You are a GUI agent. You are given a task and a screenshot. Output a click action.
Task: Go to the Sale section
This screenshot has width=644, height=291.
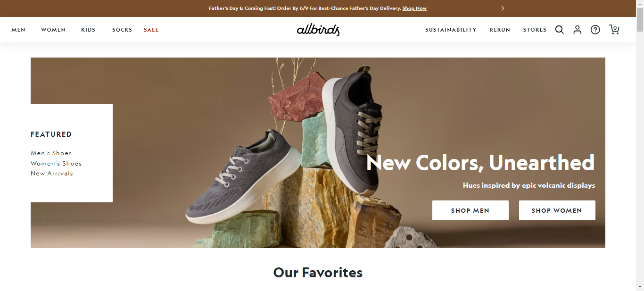click(151, 30)
